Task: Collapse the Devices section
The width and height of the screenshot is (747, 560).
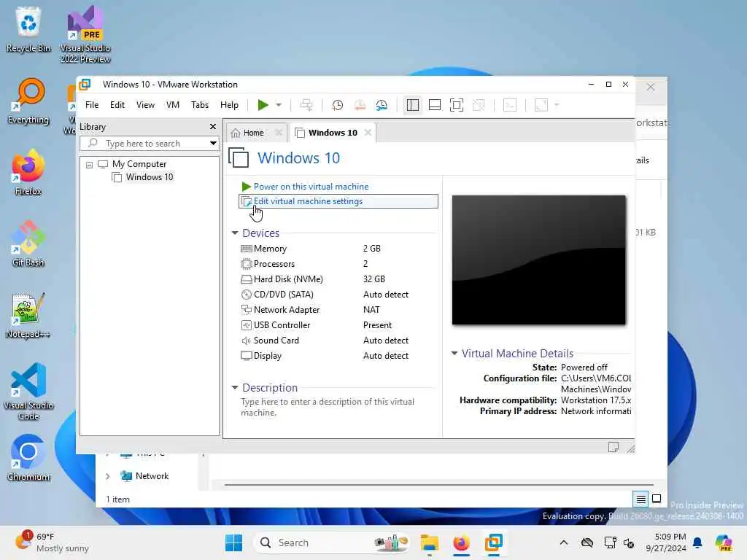Action: [x=234, y=233]
